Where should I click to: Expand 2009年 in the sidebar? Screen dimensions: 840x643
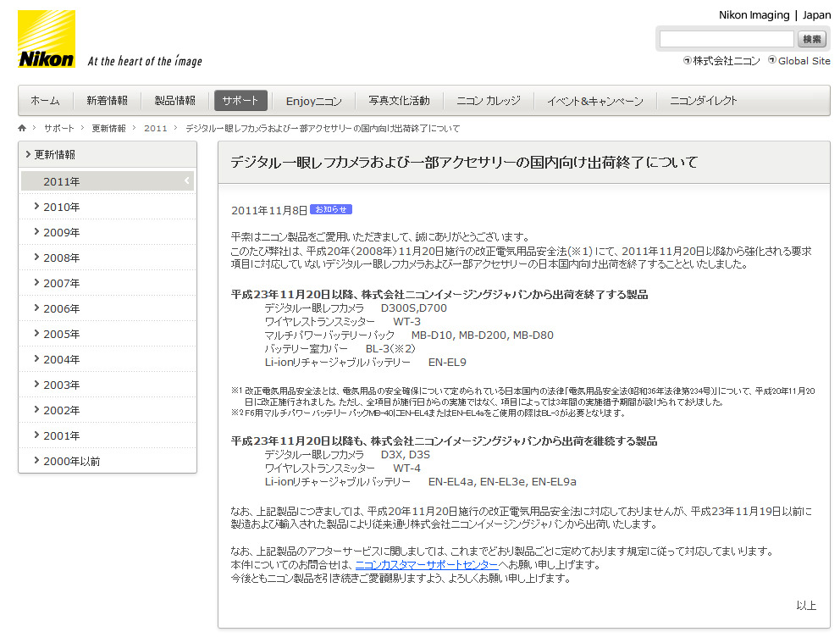click(x=108, y=233)
